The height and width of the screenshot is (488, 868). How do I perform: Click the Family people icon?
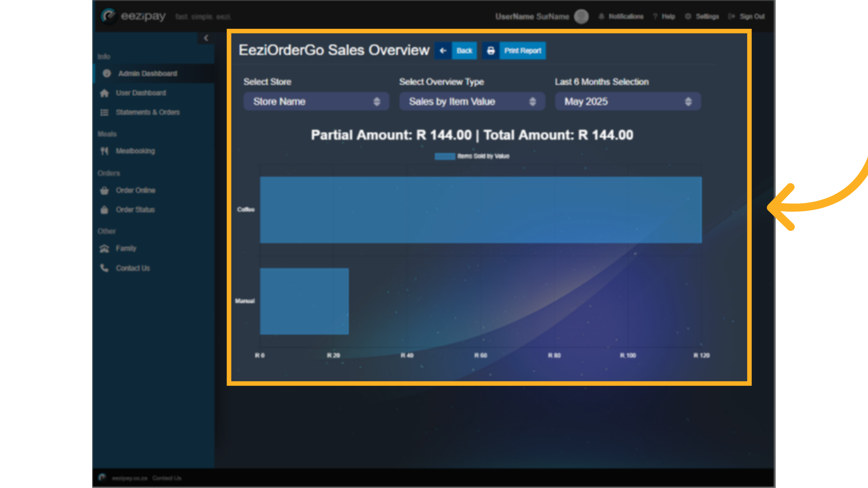point(104,249)
